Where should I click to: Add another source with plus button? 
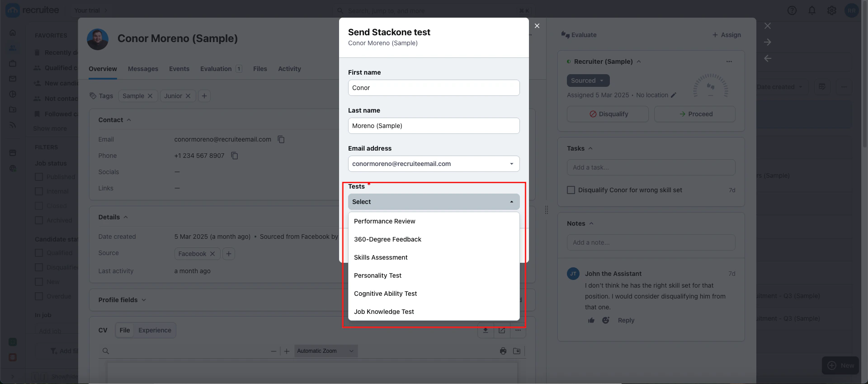[x=229, y=254]
